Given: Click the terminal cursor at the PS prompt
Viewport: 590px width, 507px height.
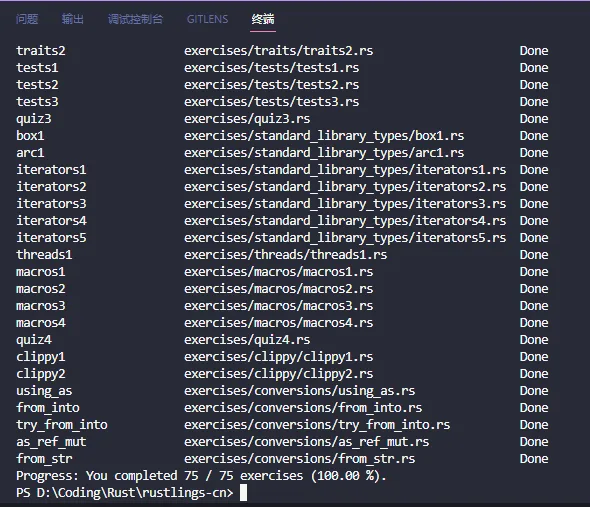Looking at the screenshot, I should pos(243,492).
